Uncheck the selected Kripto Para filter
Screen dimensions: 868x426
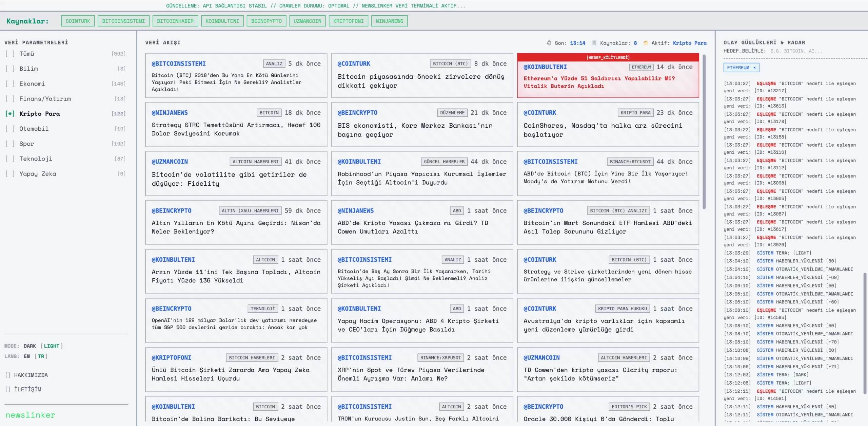[10, 114]
